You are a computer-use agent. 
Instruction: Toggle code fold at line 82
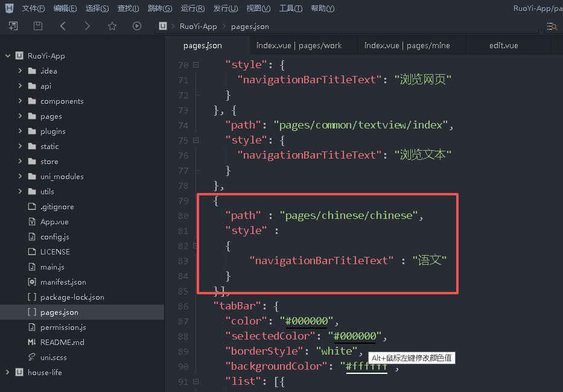click(196, 246)
